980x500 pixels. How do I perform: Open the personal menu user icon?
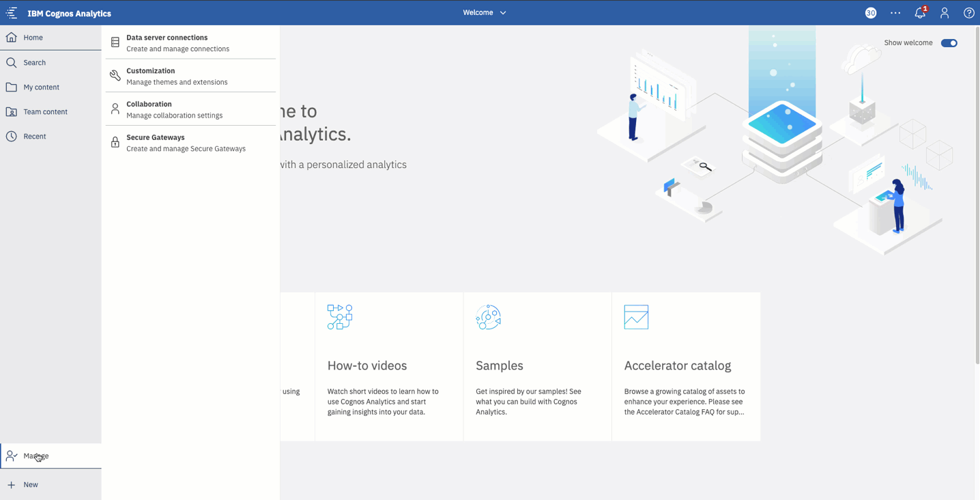click(945, 13)
